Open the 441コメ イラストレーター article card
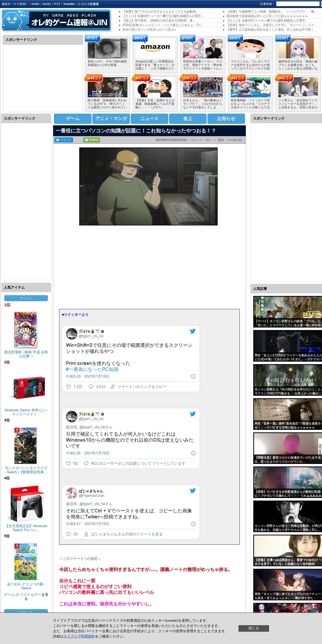Viewport: 322px width, 644px height. [x=298, y=93]
